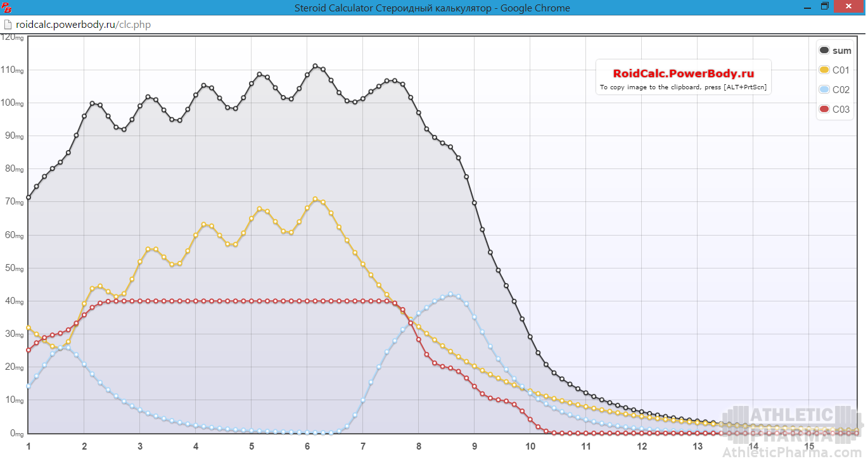
Task: Click the red C03 legend marker
Action: [x=824, y=110]
